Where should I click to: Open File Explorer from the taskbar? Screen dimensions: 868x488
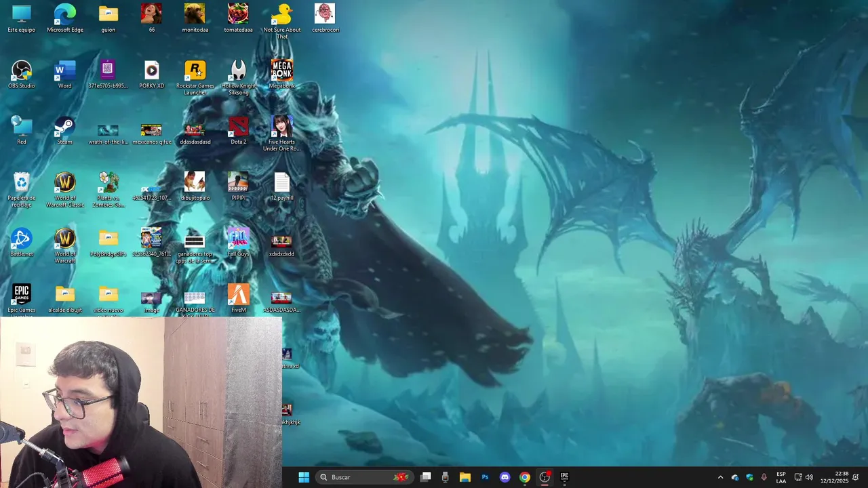tap(465, 477)
